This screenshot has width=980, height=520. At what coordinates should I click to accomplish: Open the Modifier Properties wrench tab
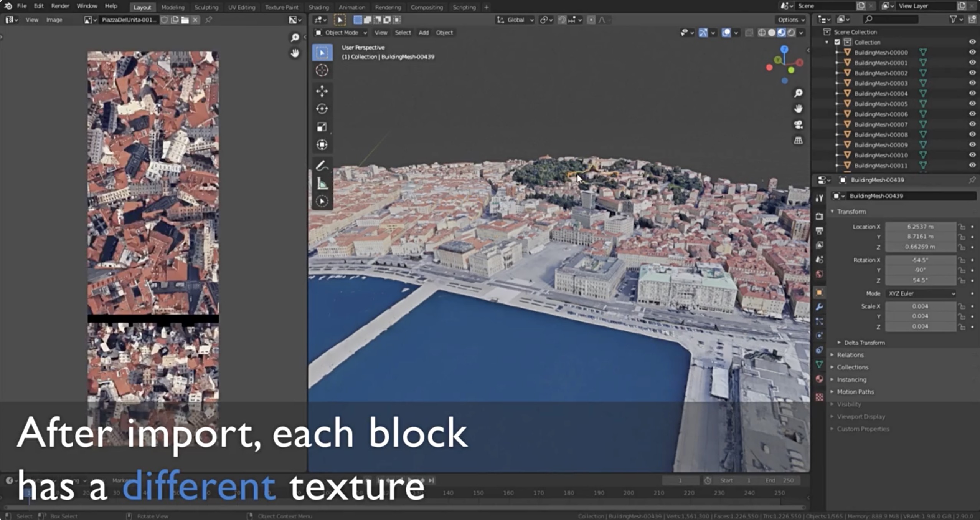820,306
